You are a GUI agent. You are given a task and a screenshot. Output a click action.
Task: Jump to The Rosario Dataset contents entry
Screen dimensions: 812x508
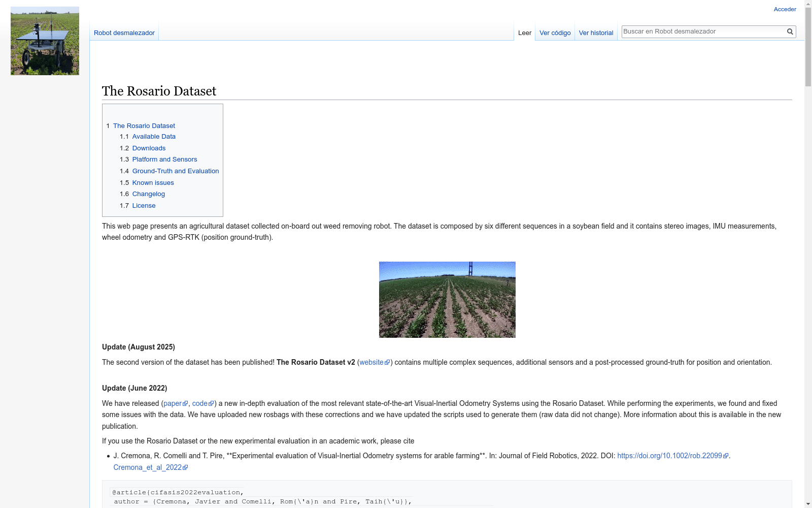(144, 125)
